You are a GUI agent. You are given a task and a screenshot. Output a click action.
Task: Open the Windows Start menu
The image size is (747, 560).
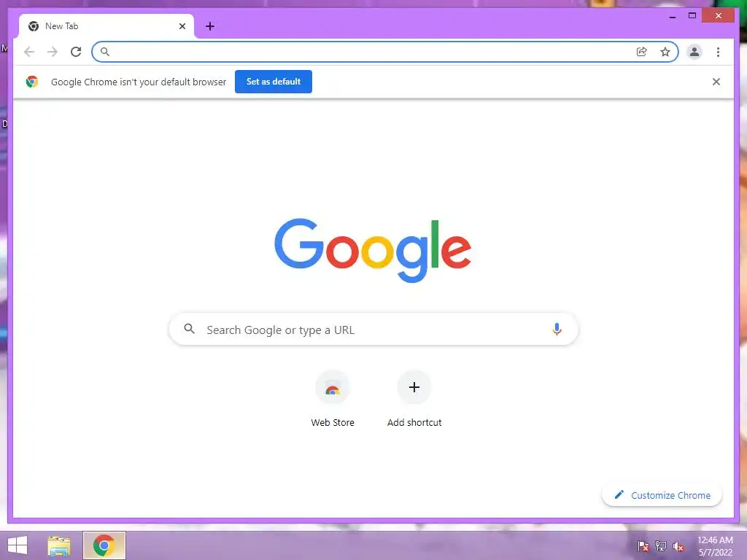[x=18, y=545]
